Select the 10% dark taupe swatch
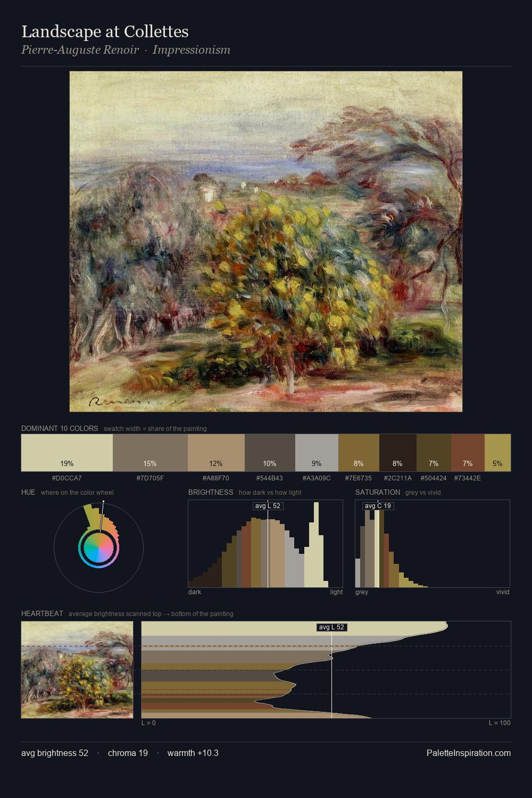The height and width of the screenshot is (798, 532). point(270,453)
